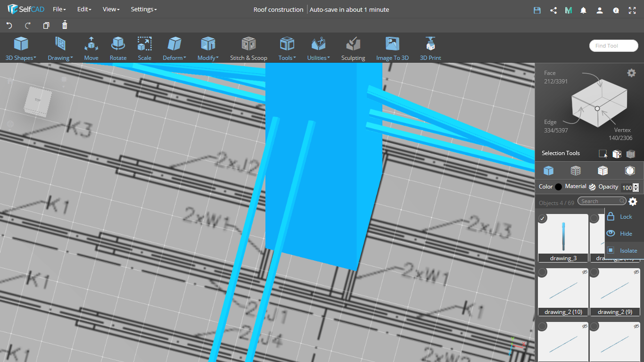This screenshot has width=644, height=362.
Task: Open the user account icon
Action: 599,10
